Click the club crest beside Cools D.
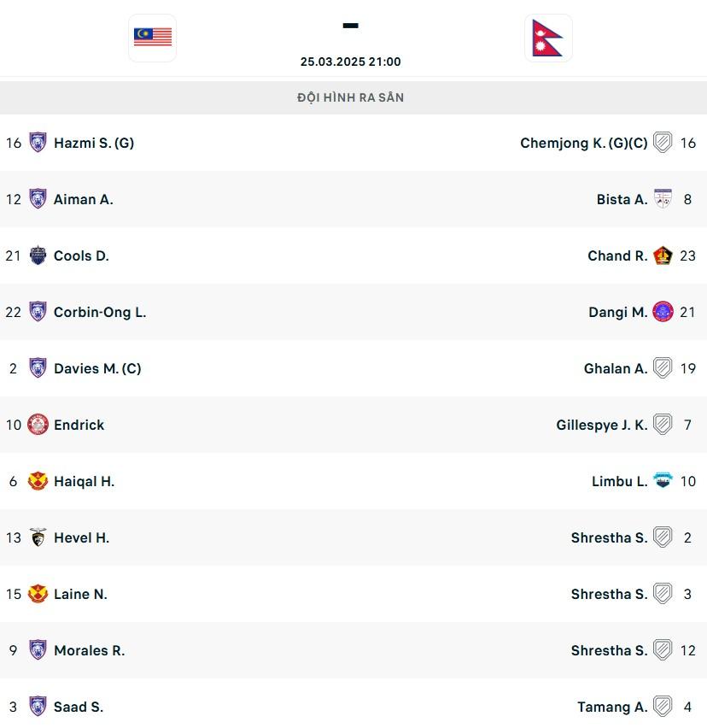 click(x=38, y=255)
